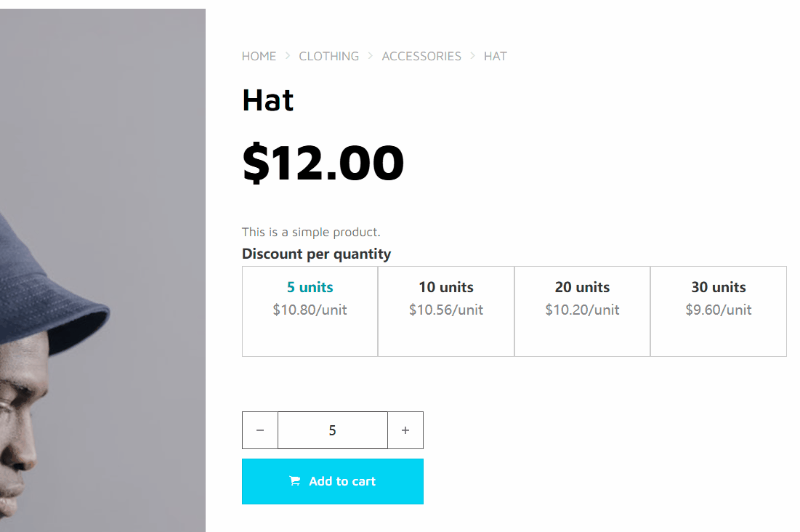The width and height of the screenshot is (800, 532).
Task: Click the cart icon in Add to cart
Action: [294, 481]
